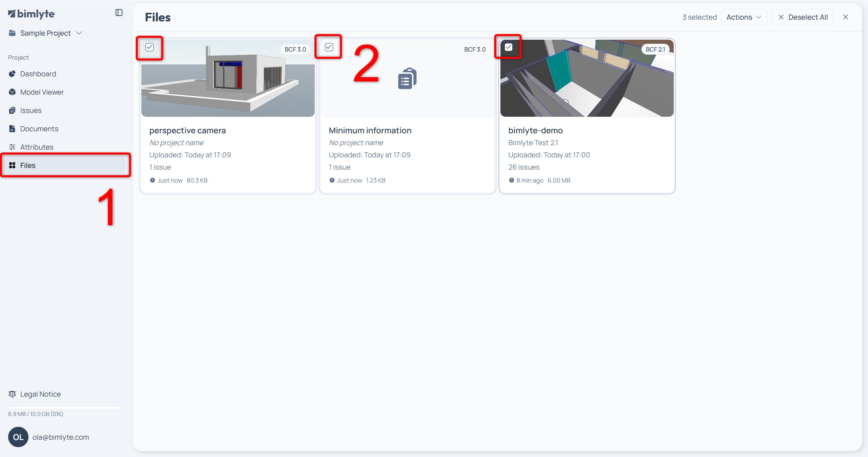Click "1.23 KB" file size
This screenshot has height=457, width=868.
(x=376, y=180)
